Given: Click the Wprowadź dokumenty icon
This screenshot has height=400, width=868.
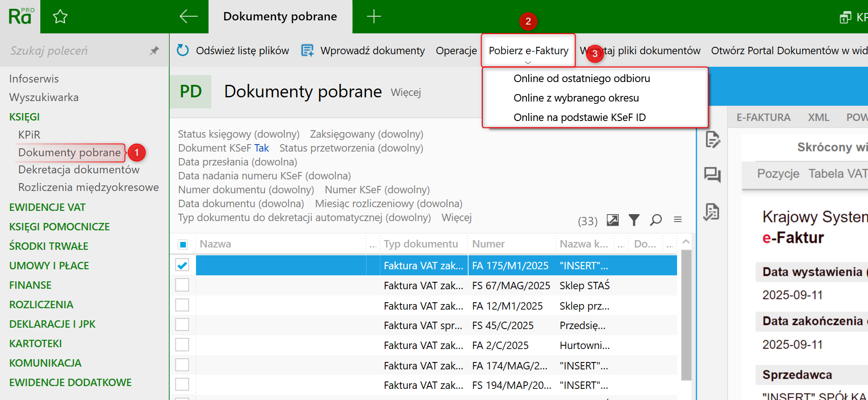Looking at the screenshot, I should tap(307, 50).
